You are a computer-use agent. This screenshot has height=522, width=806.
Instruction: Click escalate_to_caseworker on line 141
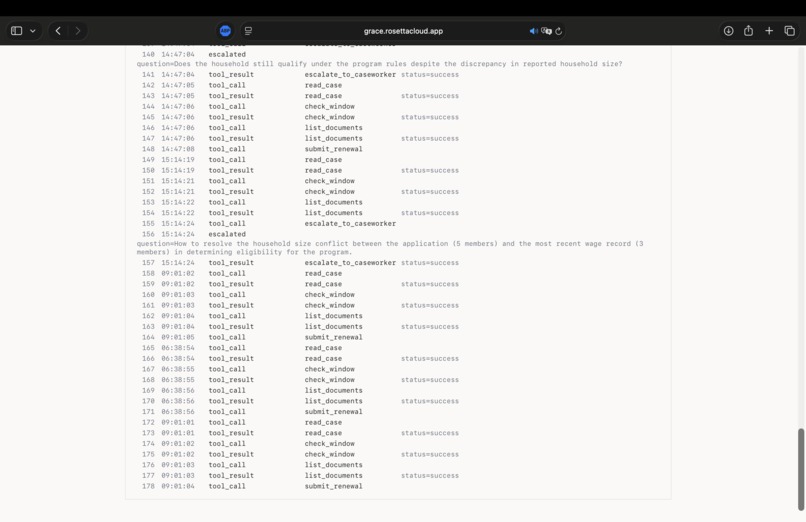click(x=350, y=74)
